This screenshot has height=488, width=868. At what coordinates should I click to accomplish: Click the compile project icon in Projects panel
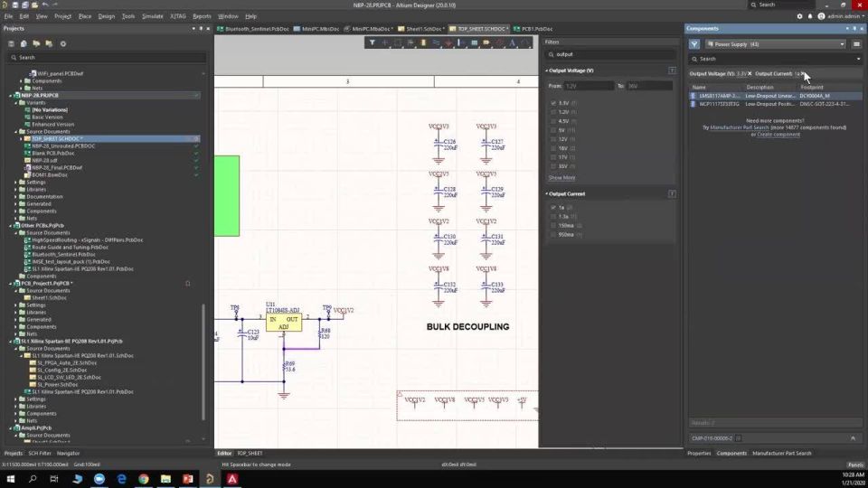point(24,43)
